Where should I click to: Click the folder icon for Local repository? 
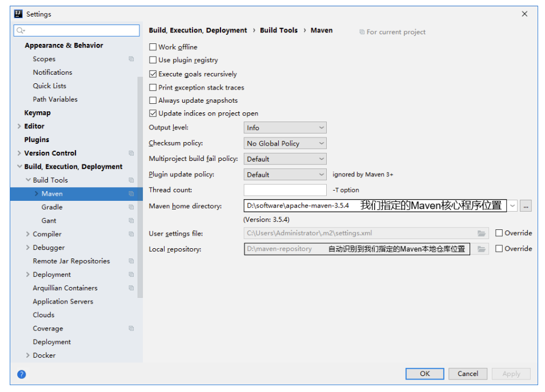tap(482, 249)
